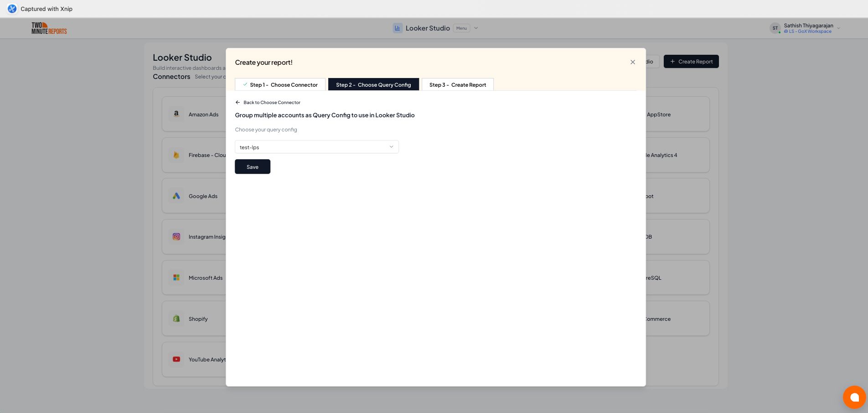Select the Amazon Ads connector icon
The height and width of the screenshot is (413, 868).
pos(176,114)
